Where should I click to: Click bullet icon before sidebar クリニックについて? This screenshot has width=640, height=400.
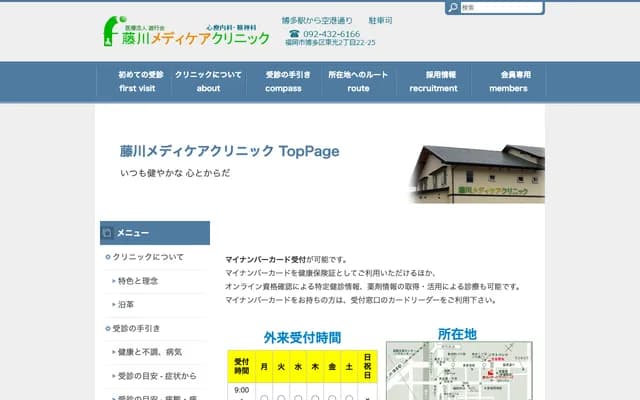108,257
